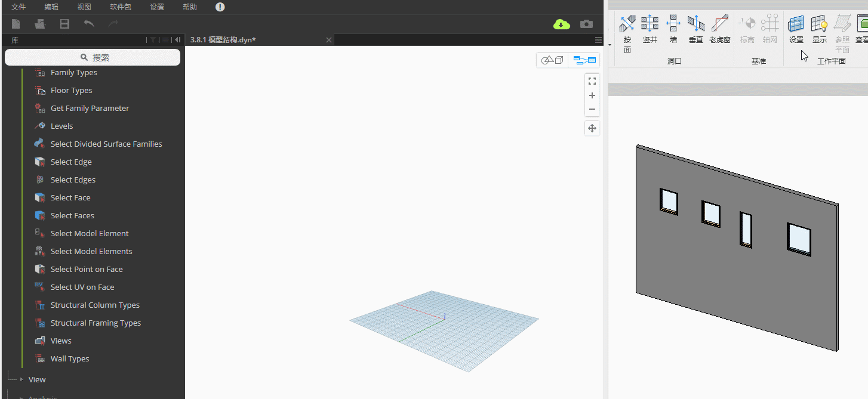Close the 3.8.1 模型结构.dyn tab

tap(328, 40)
